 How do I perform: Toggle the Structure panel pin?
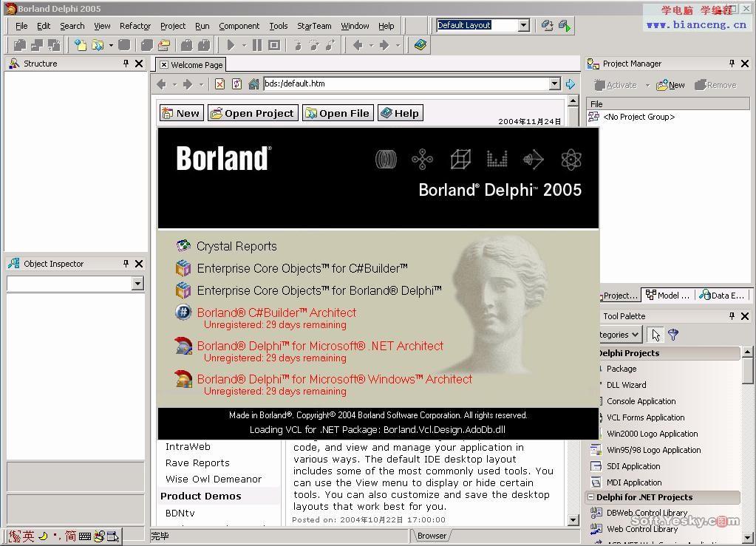coord(126,63)
